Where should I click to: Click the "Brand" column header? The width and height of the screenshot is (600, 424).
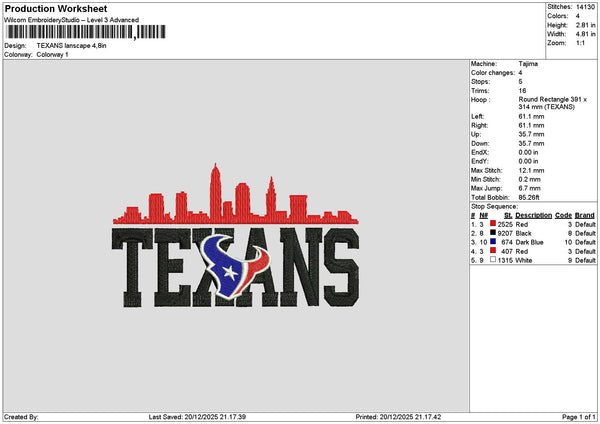[585, 215]
